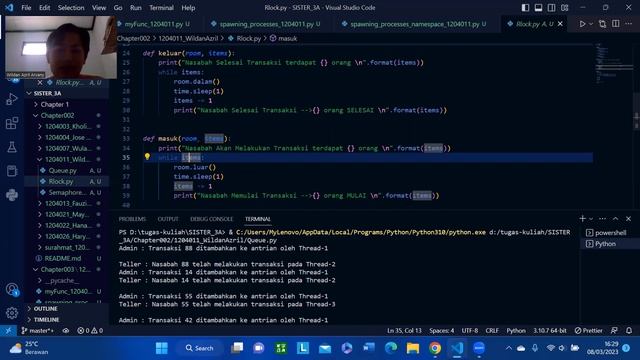Switch to OUTPUT panel tab
The height and width of the screenshot is (360, 640).
point(168,219)
